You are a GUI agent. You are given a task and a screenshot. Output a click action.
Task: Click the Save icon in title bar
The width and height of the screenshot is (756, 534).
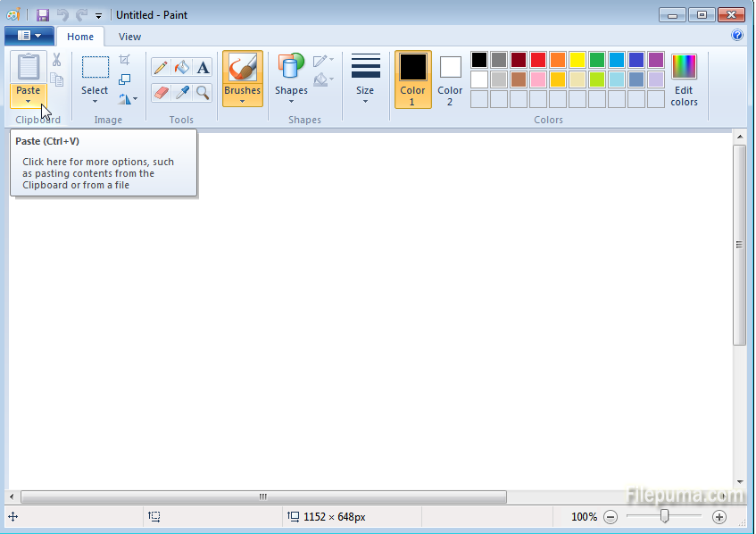pos(43,15)
